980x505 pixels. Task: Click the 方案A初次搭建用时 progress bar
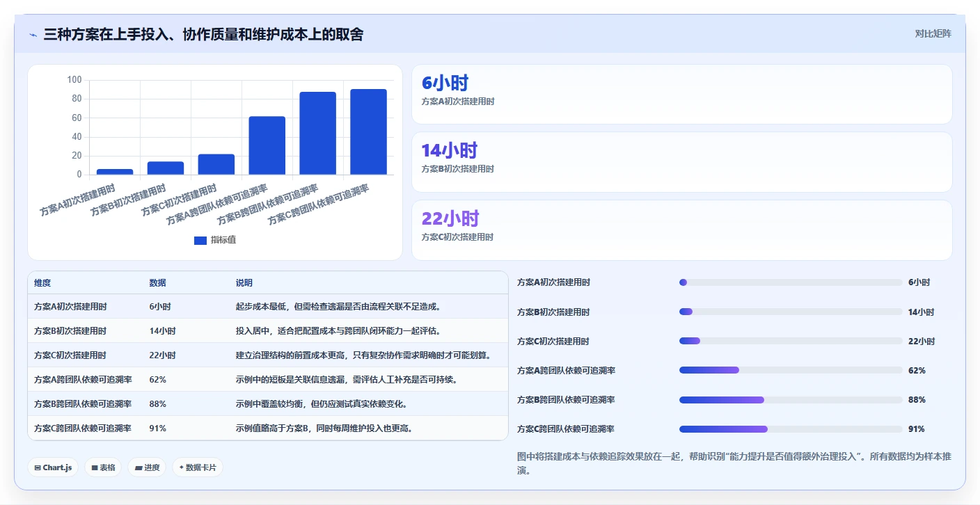click(x=791, y=282)
